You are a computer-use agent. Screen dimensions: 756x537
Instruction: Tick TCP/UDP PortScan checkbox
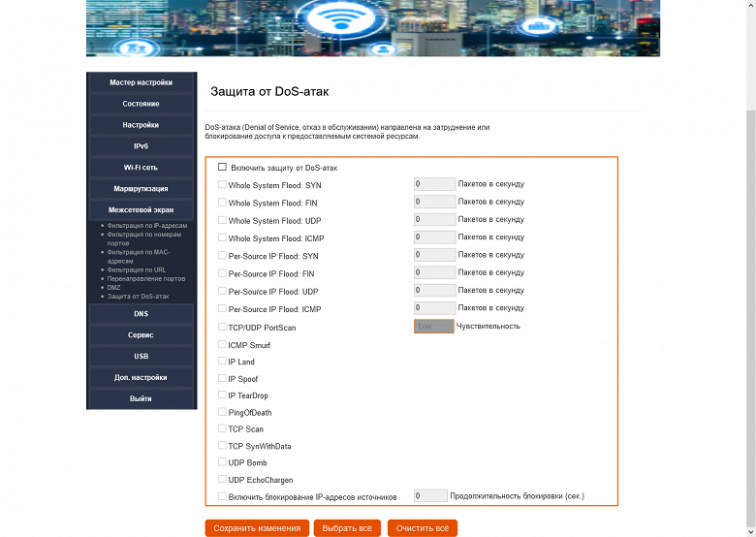[x=222, y=327]
